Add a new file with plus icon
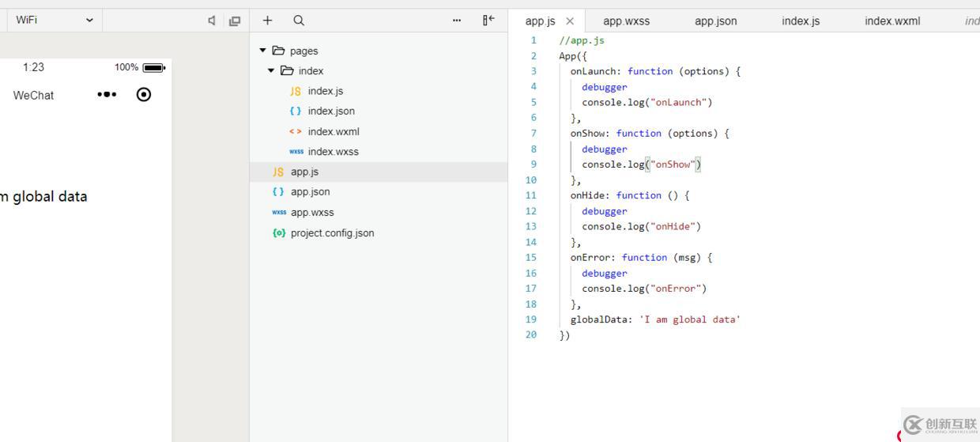 point(267,21)
